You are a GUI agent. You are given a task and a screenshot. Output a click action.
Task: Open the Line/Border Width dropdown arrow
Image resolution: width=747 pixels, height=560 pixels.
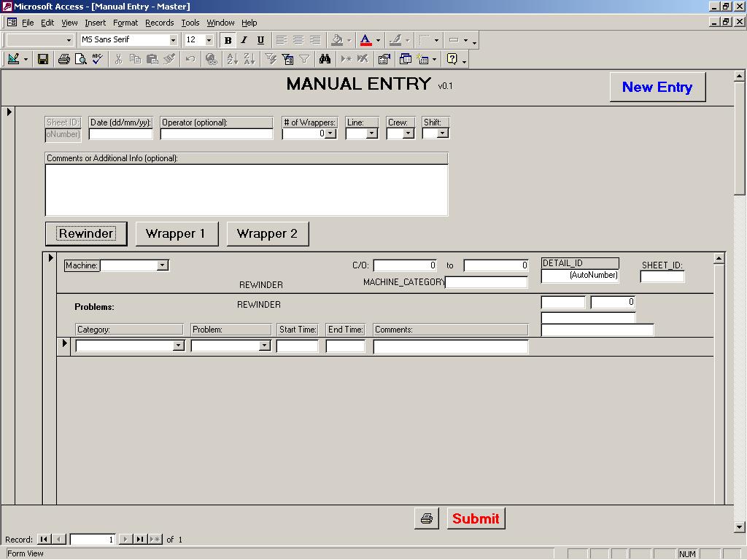coord(466,40)
